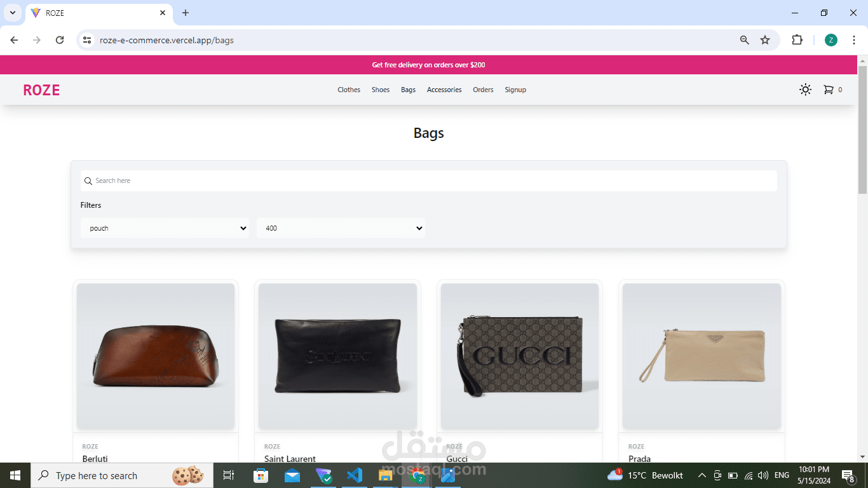Toggle the light/dark theme sun icon
868x488 pixels.
coord(805,90)
